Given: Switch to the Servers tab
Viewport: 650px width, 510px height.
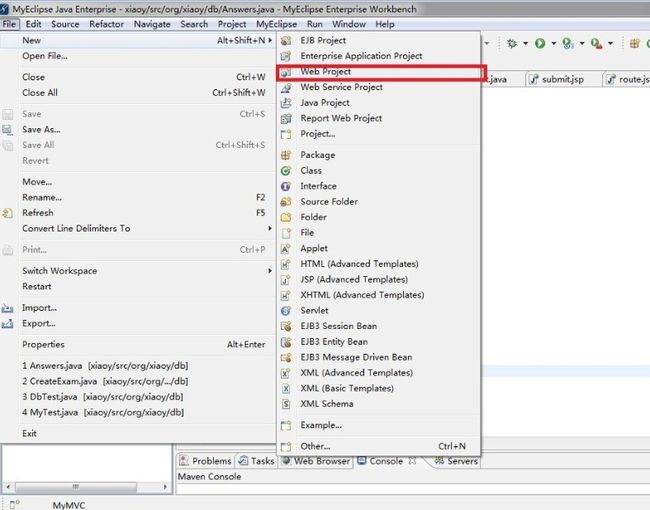Looking at the screenshot, I should 456,461.
